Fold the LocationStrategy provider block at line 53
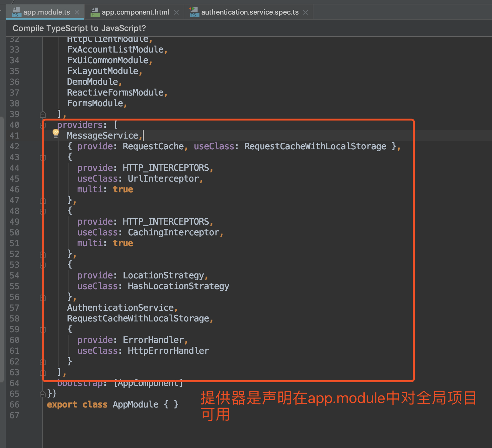 [x=43, y=265]
